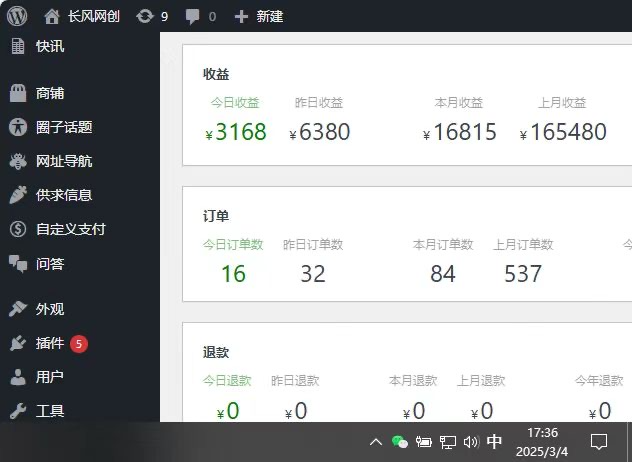Viewport: 632px width, 462px height.
Task: Click last month's order count 537
Action: point(523,274)
